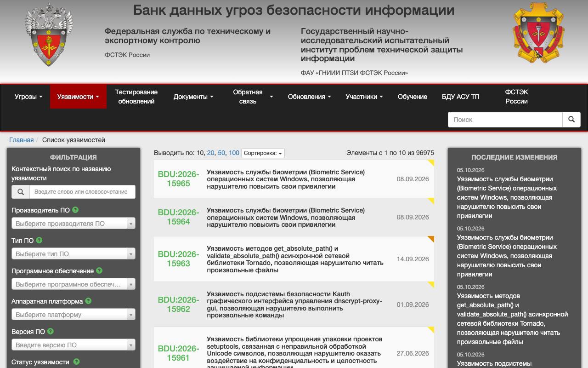Open the Уязвимости menu
Image resolution: width=588 pixels, height=368 pixels.
(78, 97)
